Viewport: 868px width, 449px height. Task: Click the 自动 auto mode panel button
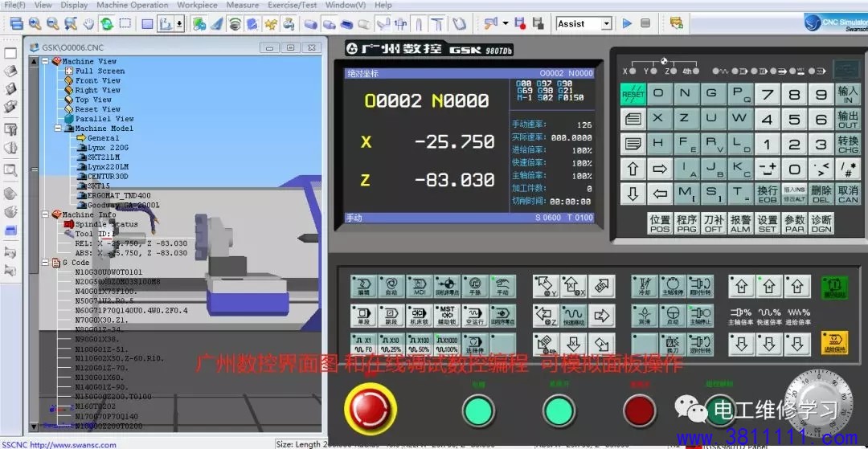coord(391,286)
